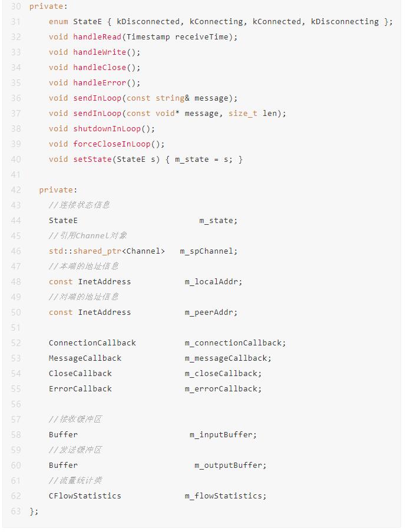Click the shutdownInLoop function name

pyautogui.click(x=107, y=129)
